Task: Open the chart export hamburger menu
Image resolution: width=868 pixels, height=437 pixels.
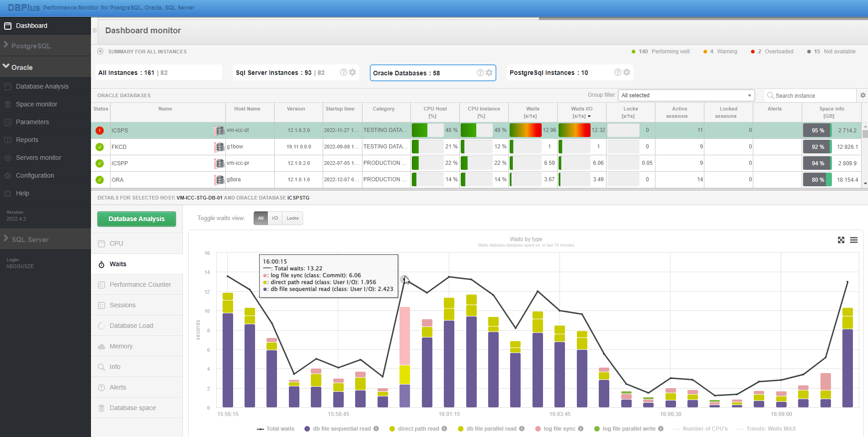Action: 854,240
